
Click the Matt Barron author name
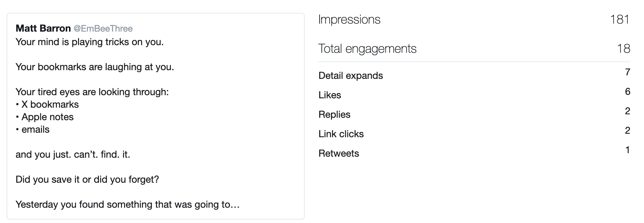click(43, 28)
